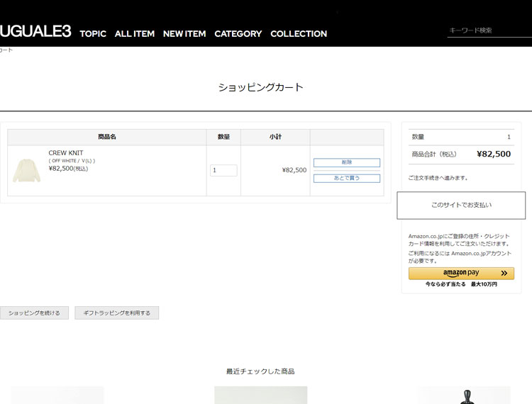Click the ギフトラッピングを利用する button

click(117, 313)
